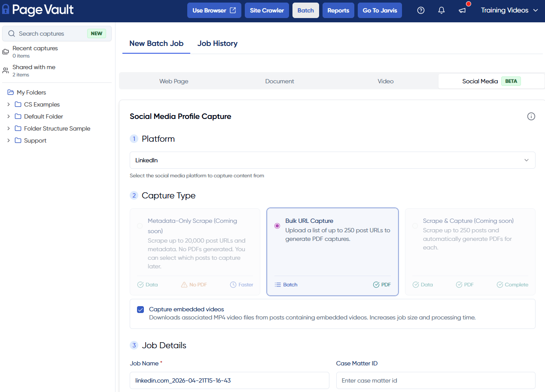545x392 pixels.
Task: Click the info icon beside Social Media Profile Capture
Action: (x=531, y=116)
